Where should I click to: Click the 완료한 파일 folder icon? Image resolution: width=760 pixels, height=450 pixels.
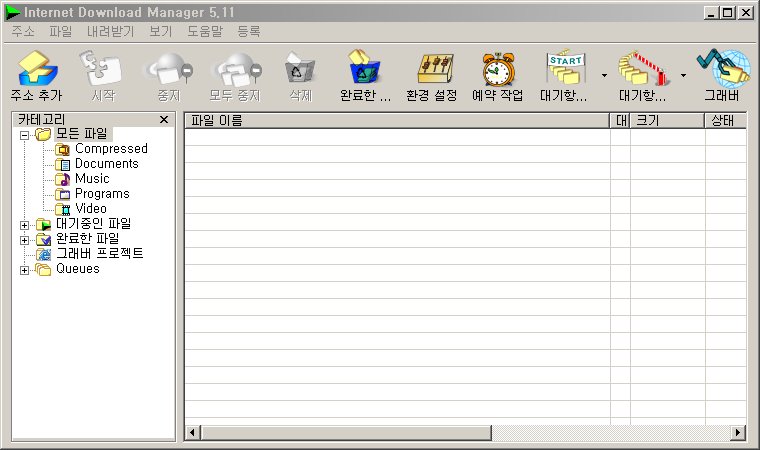44,240
